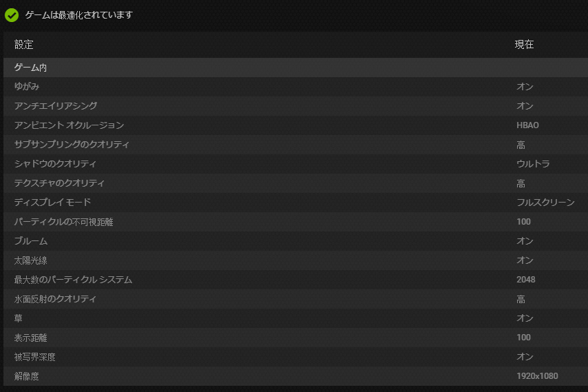
Task: Click the green optimized checkmark icon
Action: click(12, 14)
